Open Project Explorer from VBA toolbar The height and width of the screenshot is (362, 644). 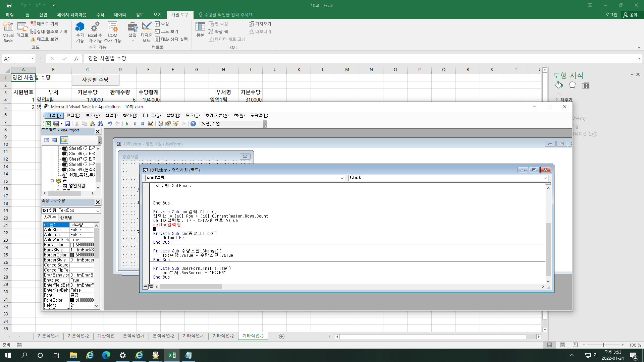160,124
